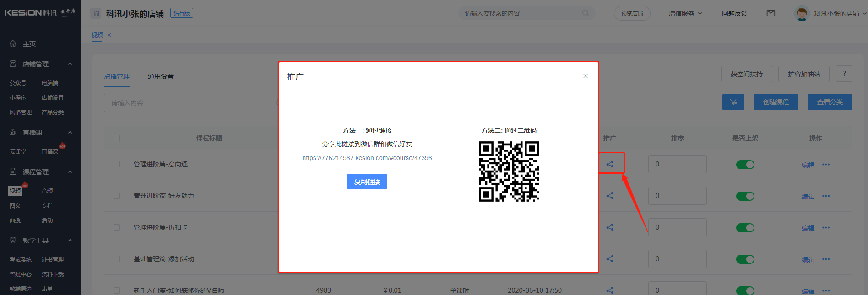868x295 pixels.
Task: Collapse the 教学工具 sidebar section
Action: (x=70, y=241)
